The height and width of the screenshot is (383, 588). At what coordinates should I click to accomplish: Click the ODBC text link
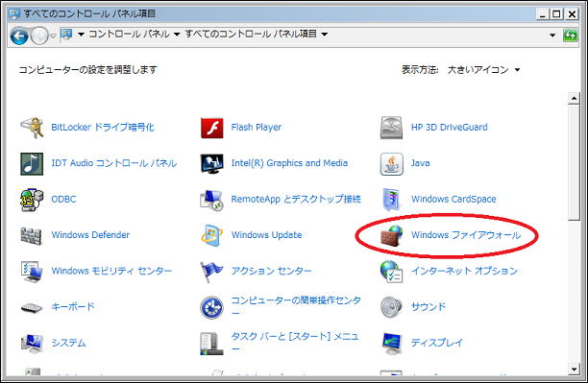(x=63, y=199)
